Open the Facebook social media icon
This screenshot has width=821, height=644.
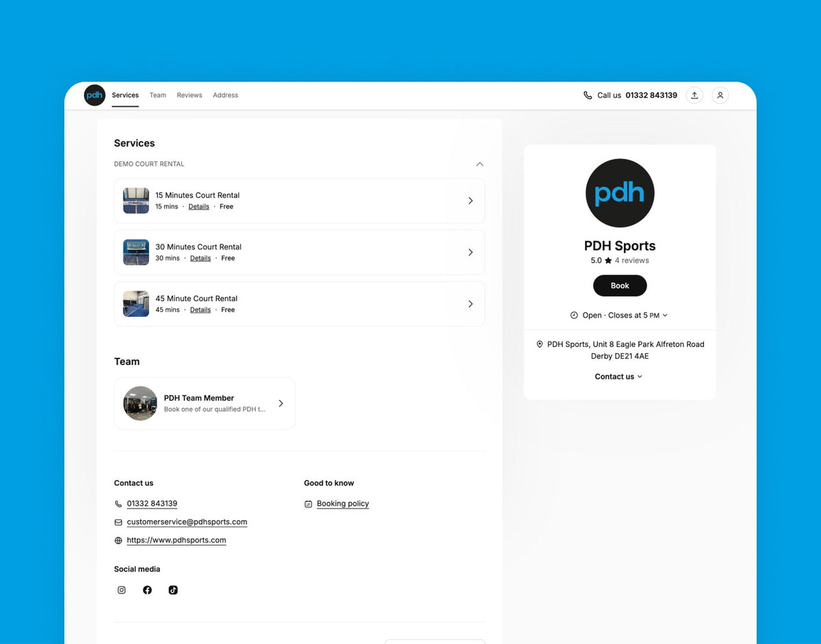click(147, 590)
